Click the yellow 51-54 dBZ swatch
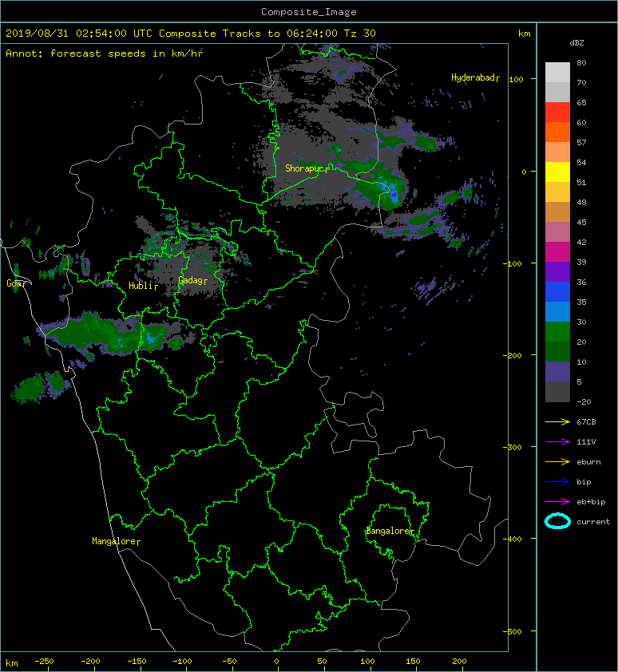The image size is (618, 672). point(557,172)
